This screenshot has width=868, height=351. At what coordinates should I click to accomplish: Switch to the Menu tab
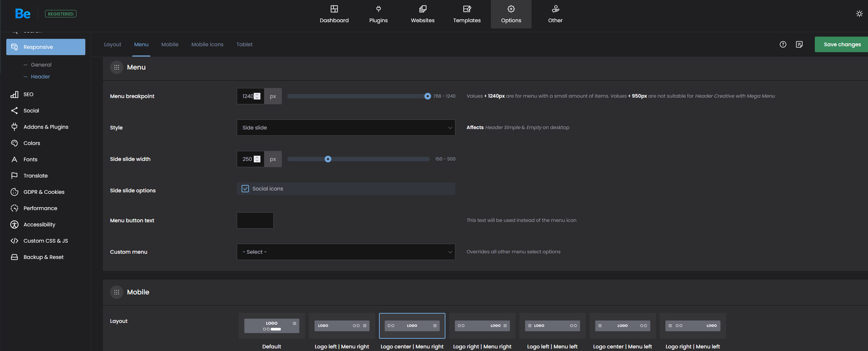click(141, 44)
